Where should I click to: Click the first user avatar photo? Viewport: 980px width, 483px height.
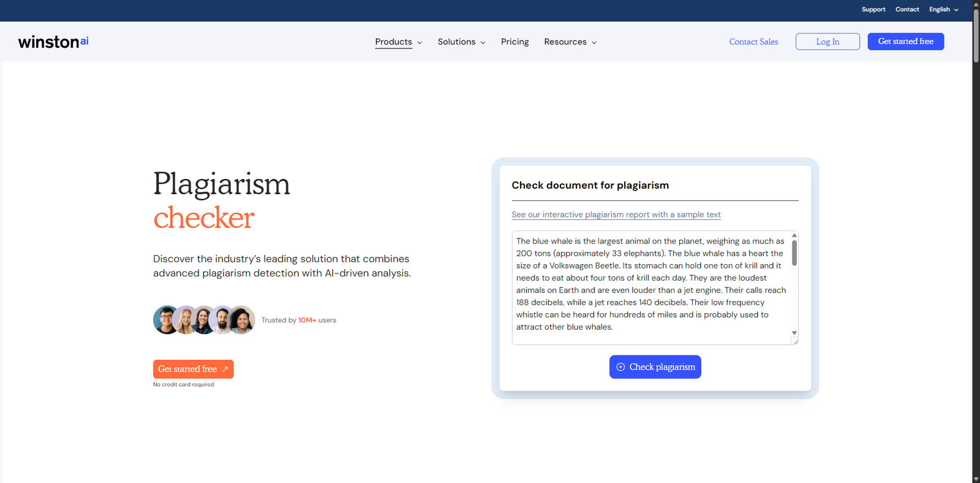pos(165,320)
